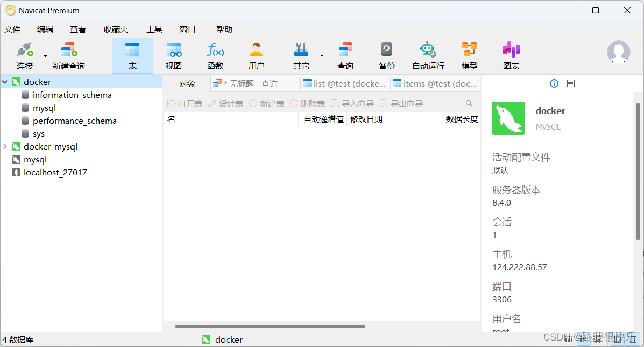Sort by the 自动递增值 column header
The width and height of the screenshot is (644, 347).
pos(323,119)
